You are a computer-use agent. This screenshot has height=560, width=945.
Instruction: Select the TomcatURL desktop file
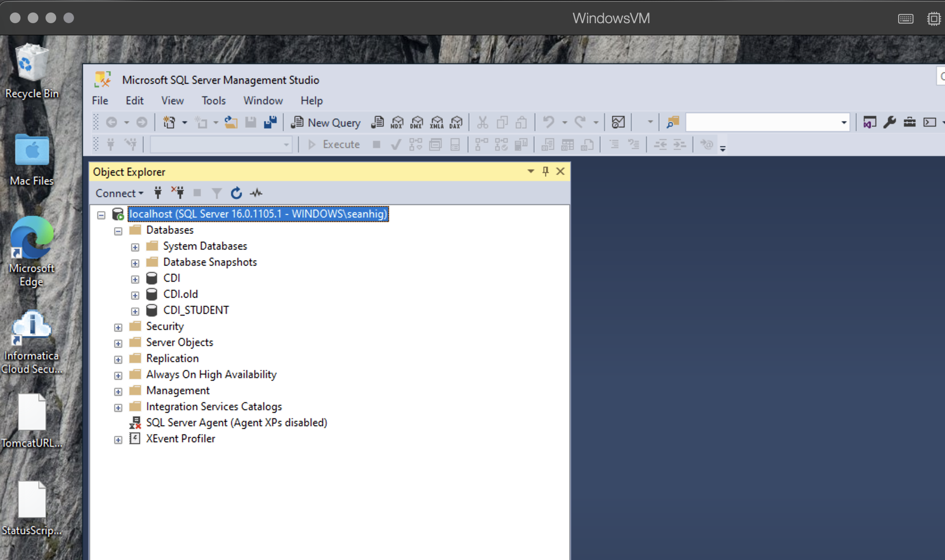tap(32, 421)
